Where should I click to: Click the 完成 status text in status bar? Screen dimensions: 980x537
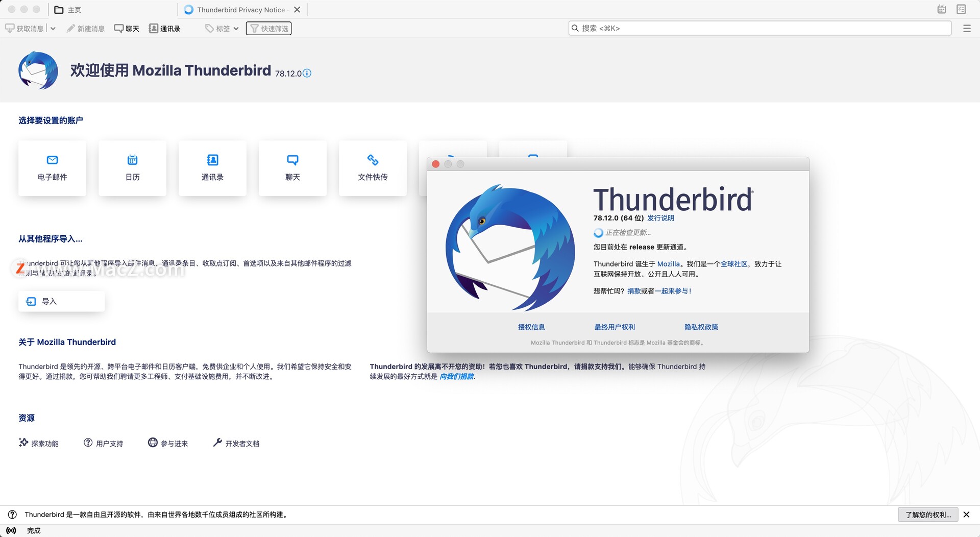[x=34, y=530]
